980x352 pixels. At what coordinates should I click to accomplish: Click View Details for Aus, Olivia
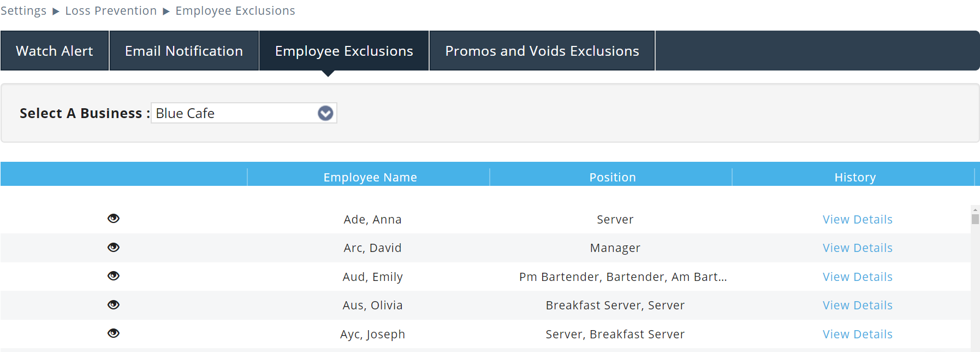(x=857, y=305)
